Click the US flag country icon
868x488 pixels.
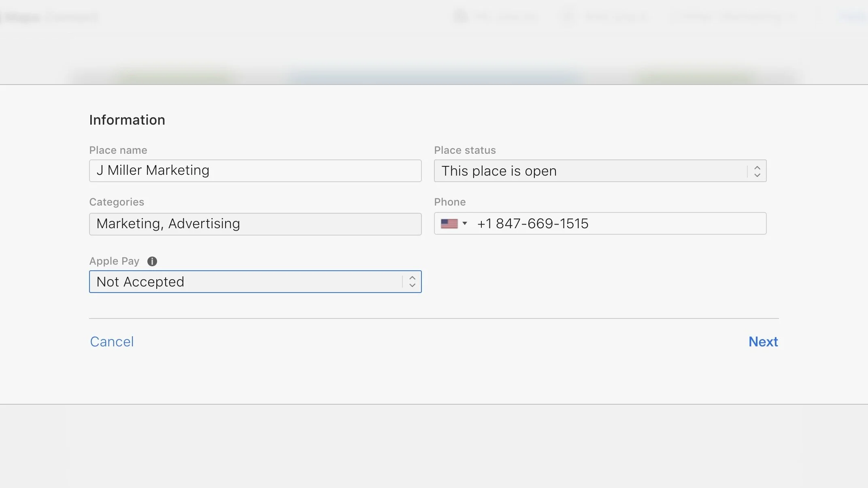[449, 224]
